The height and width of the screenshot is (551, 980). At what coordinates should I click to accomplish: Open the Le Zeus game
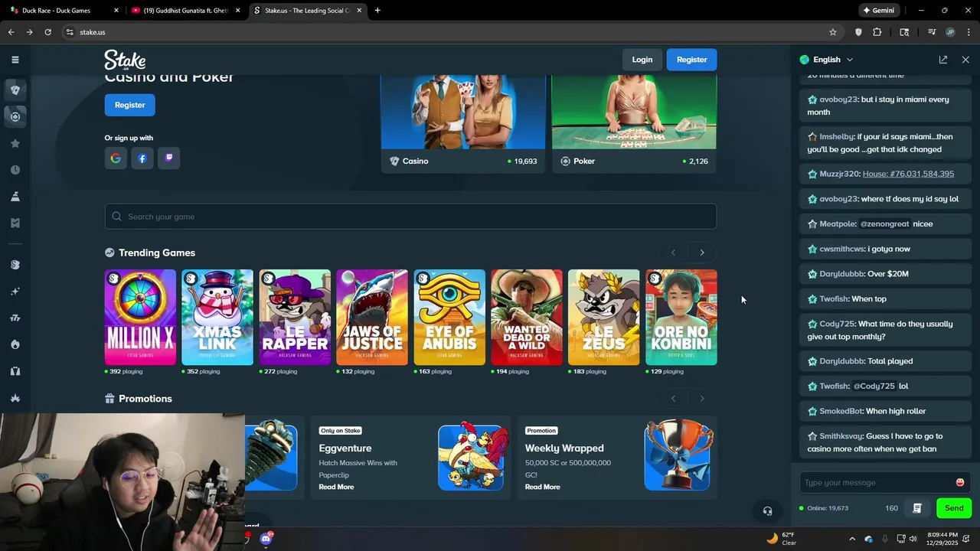tap(604, 317)
